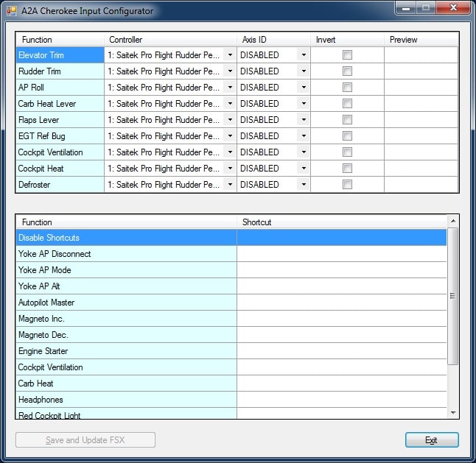
Task: Select the Disable Shortcuts row
Action: point(126,238)
